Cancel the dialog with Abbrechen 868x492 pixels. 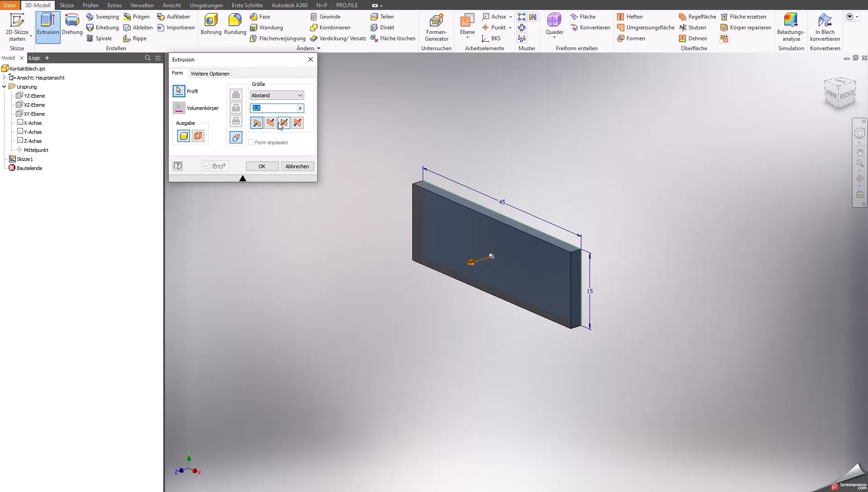point(297,166)
